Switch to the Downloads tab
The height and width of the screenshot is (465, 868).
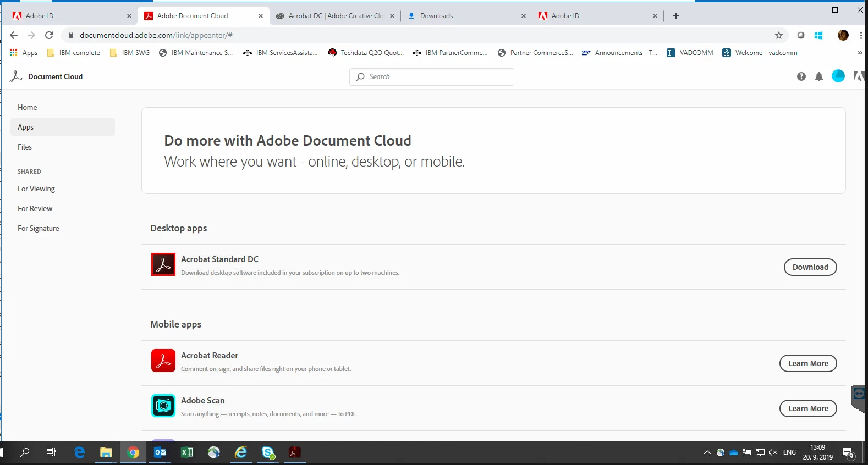click(467, 16)
